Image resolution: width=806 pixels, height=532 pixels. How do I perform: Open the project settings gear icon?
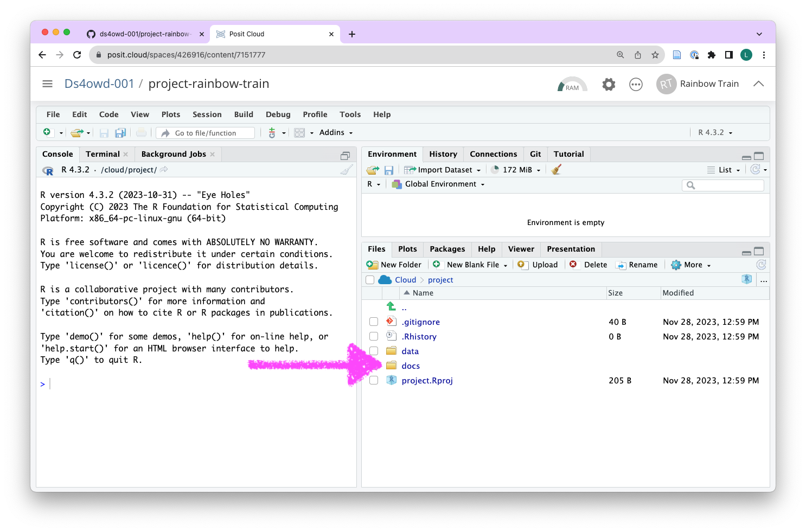609,85
